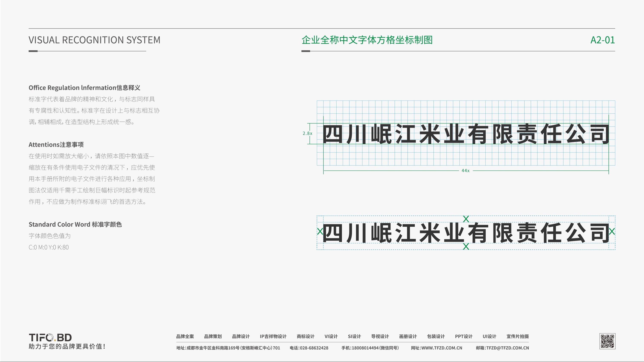This screenshot has height=362, width=644.
Task: Click the line beginning 在使用时如需放大缩小
Action: 91,156
